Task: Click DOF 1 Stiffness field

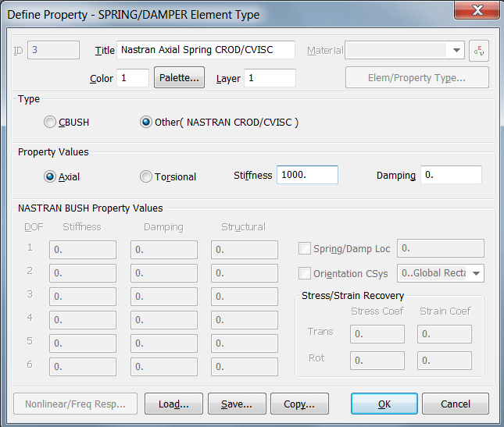Action: (x=83, y=250)
